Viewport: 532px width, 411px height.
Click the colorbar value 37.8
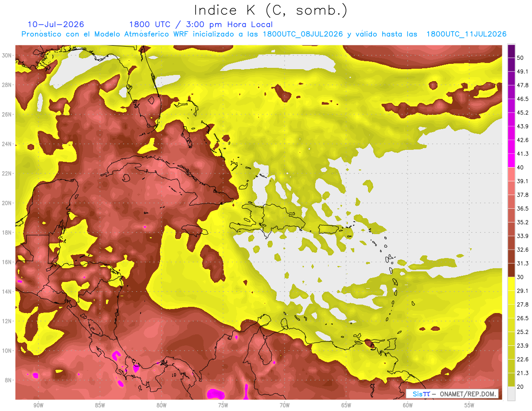[523, 195]
